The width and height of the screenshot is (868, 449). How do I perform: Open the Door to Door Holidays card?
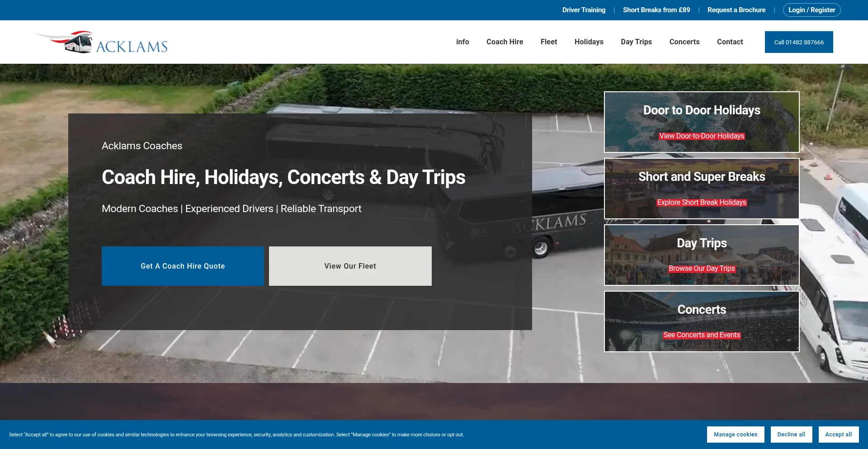point(702,122)
